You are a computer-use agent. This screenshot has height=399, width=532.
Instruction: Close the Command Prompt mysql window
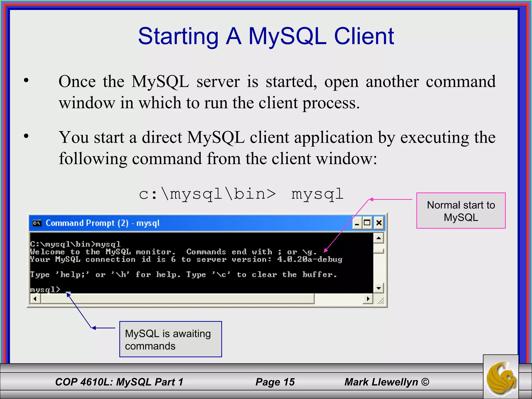coord(379,223)
